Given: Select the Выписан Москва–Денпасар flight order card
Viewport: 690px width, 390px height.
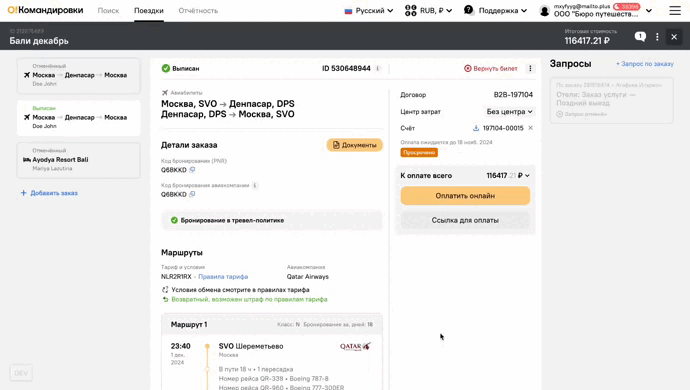Looking at the screenshot, I should pyautogui.click(x=78, y=118).
